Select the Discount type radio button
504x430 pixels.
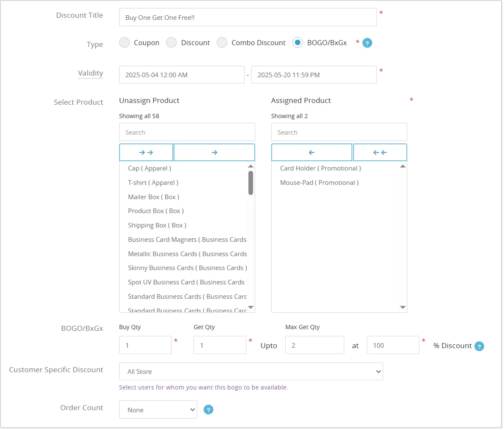pyautogui.click(x=172, y=43)
